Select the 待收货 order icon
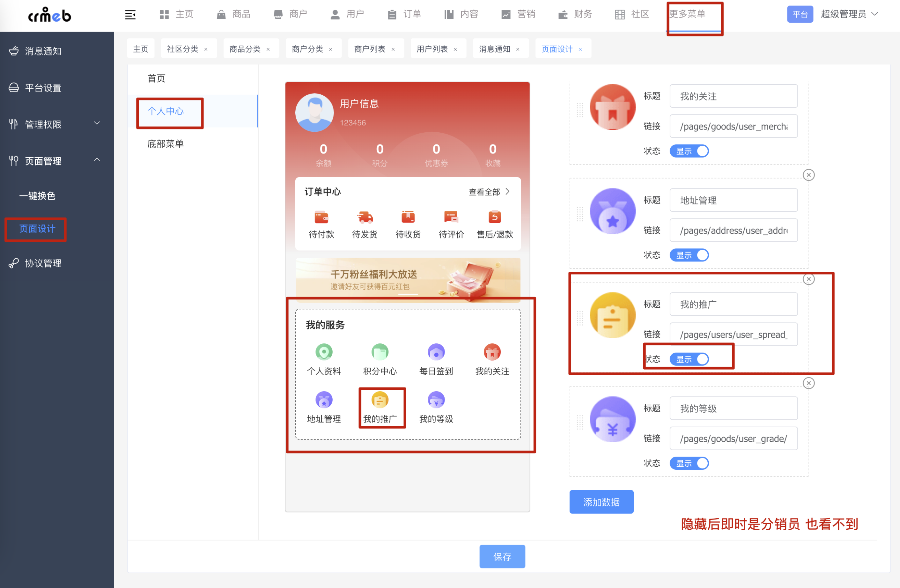900x588 pixels. (x=408, y=217)
